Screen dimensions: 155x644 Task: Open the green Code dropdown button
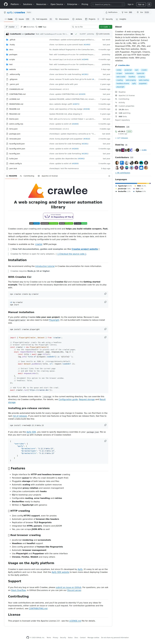tap(105, 27)
